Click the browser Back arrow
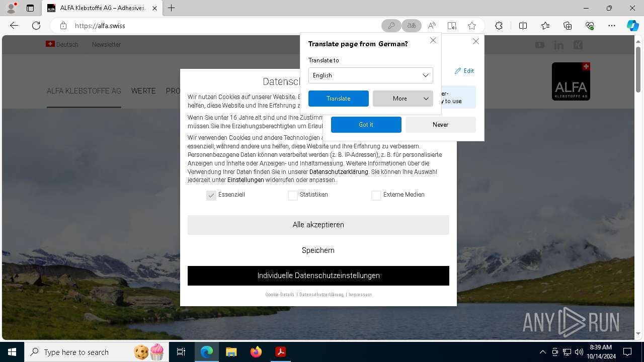This screenshot has width=644, height=362. [x=14, y=26]
